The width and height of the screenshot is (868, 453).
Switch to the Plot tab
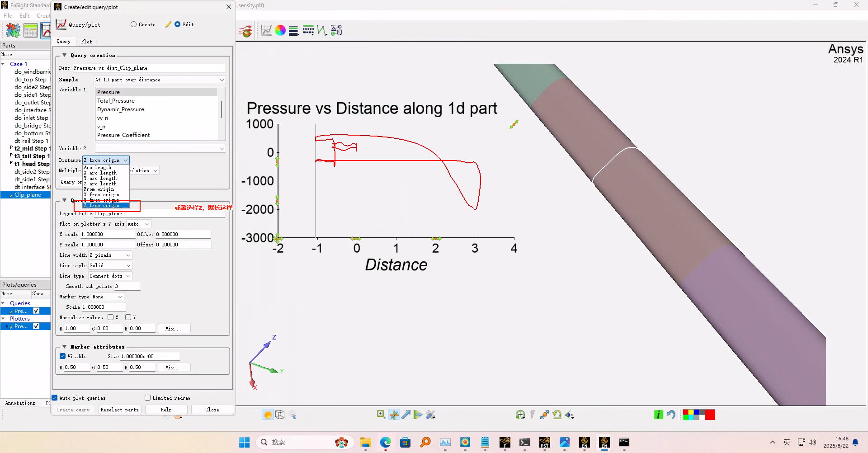[x=86, y=42]
